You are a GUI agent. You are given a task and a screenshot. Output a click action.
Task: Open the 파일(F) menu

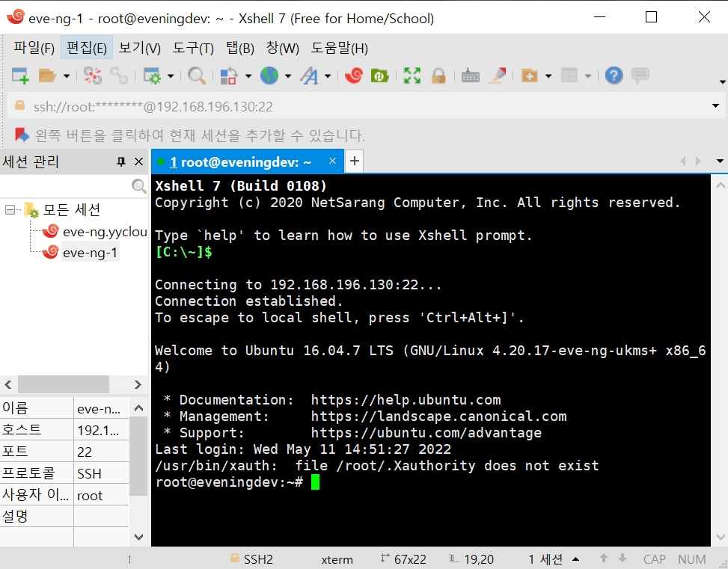34,48
